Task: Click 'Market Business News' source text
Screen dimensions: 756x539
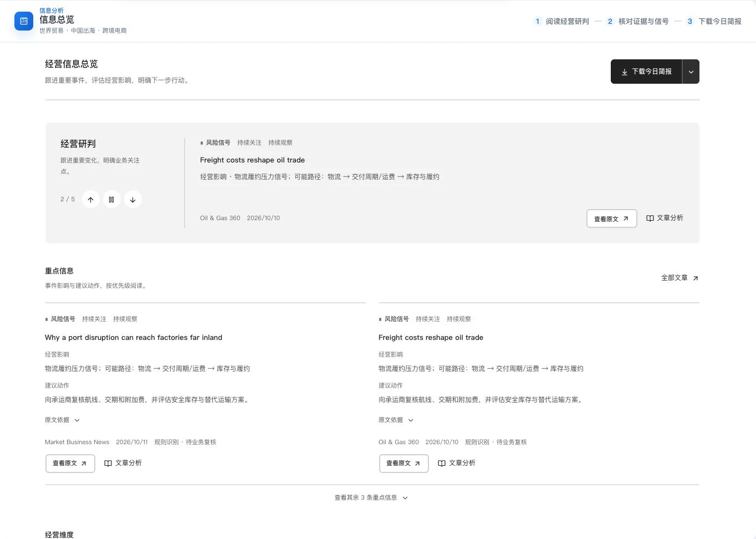Action: (77, 442)
